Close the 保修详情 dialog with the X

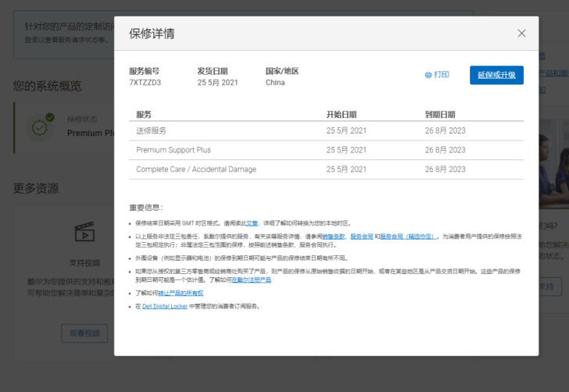(x=521, y=34)
